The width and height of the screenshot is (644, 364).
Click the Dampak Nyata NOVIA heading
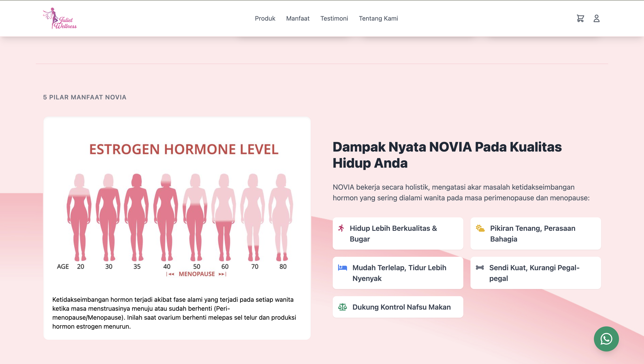click(447, 155)
